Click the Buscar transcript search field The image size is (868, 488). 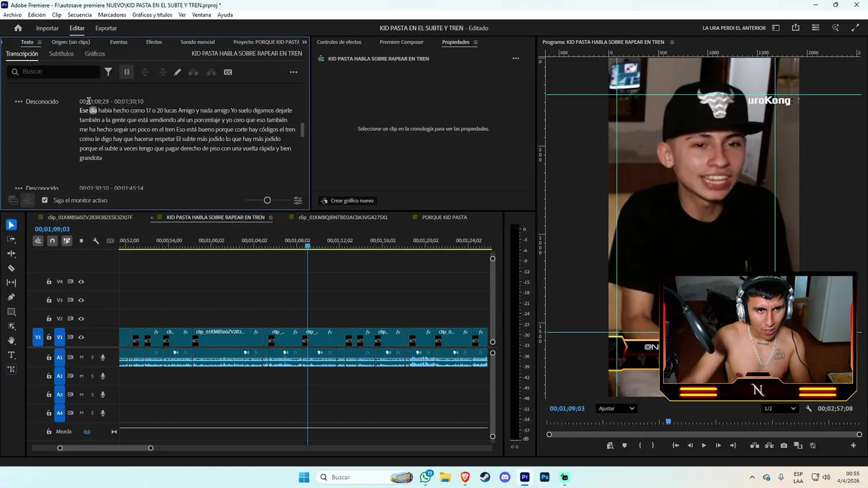pos(53,72)
